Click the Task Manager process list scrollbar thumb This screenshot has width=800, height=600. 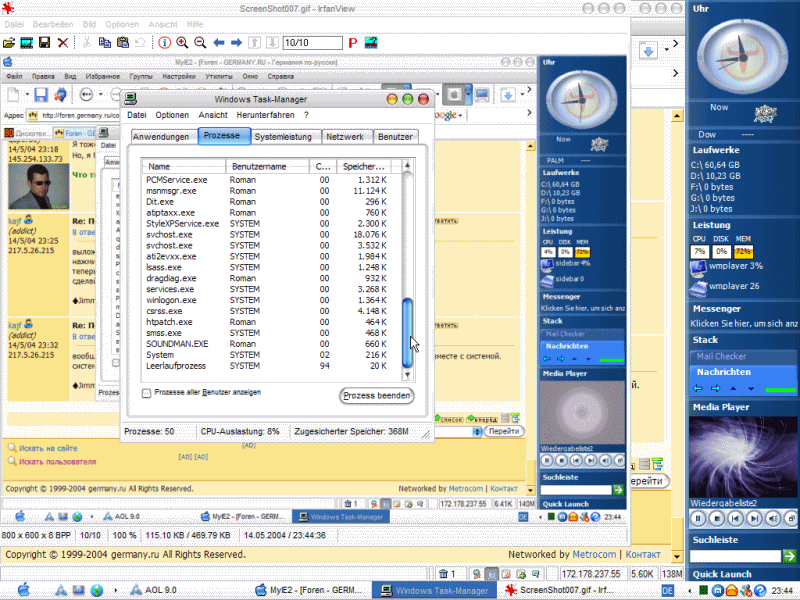407,333
